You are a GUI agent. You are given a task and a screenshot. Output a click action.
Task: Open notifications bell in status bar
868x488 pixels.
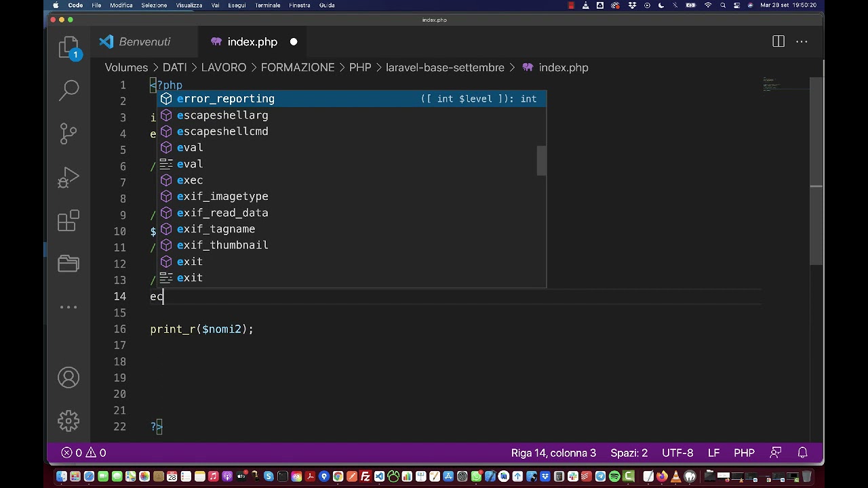[x=802, y=453]
